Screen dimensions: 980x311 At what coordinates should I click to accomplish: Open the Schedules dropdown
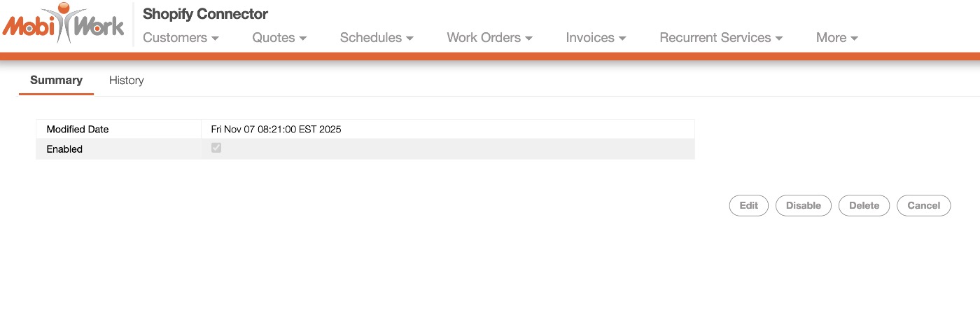coord(377,38)
